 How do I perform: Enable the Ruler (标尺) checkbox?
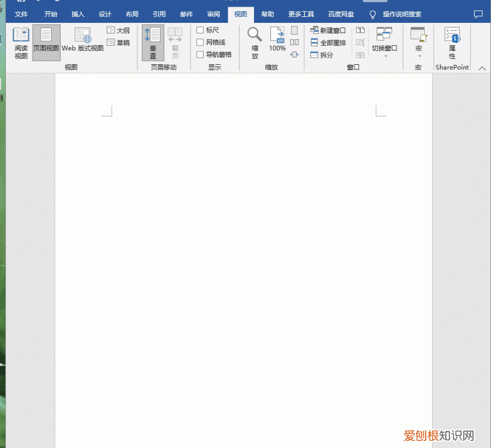(200, 31)
